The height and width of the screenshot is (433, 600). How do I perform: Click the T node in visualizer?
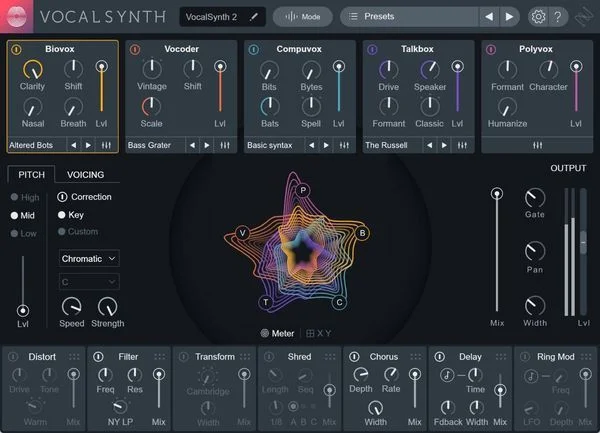tap(266, 303)
